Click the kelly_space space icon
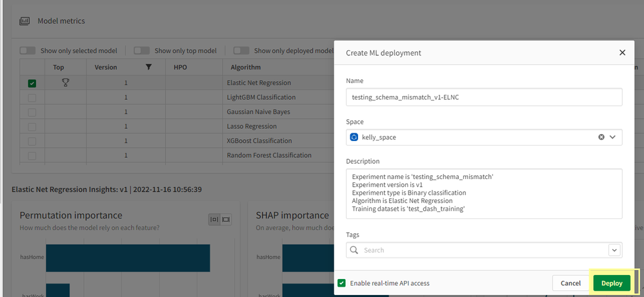The height and width of the screenshot is (297, 644). 354,137
